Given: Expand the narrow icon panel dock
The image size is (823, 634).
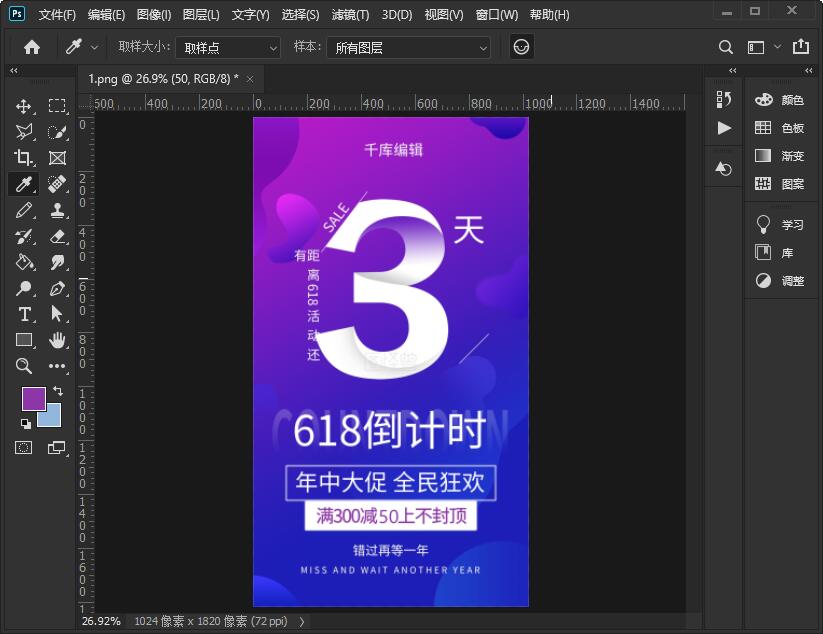Looking at the screenshot, I should [733, 70].
